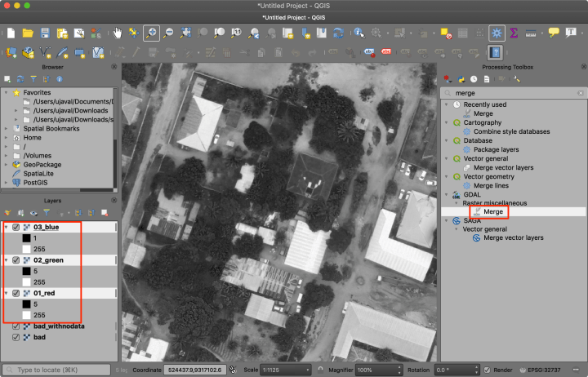Click the Open Project folder icon
The width and height of the screenshot is (588, 377).
(x=28, y=33)
